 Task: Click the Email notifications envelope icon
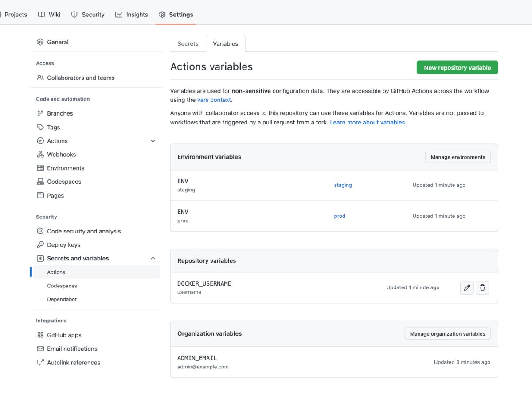coord(40,349)
